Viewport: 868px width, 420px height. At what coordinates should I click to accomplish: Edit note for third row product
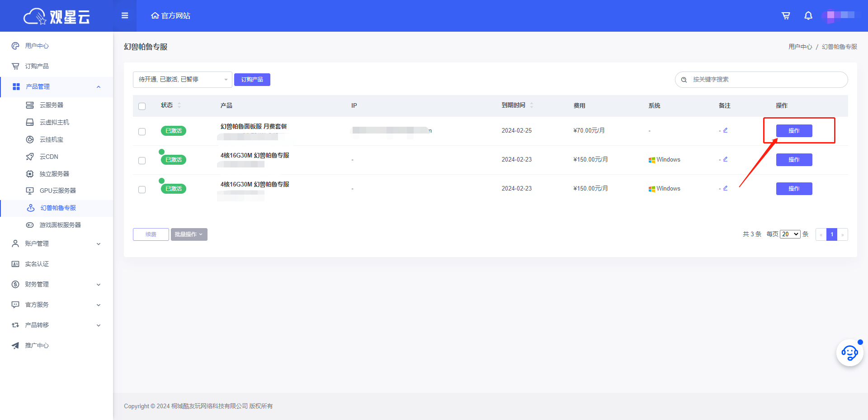click(x=725, y=188)
